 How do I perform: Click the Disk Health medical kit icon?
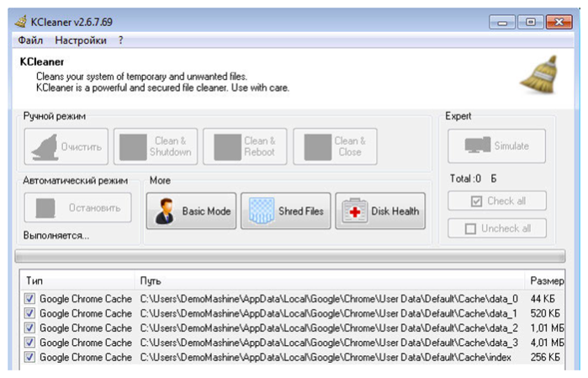tap(355, 211)
